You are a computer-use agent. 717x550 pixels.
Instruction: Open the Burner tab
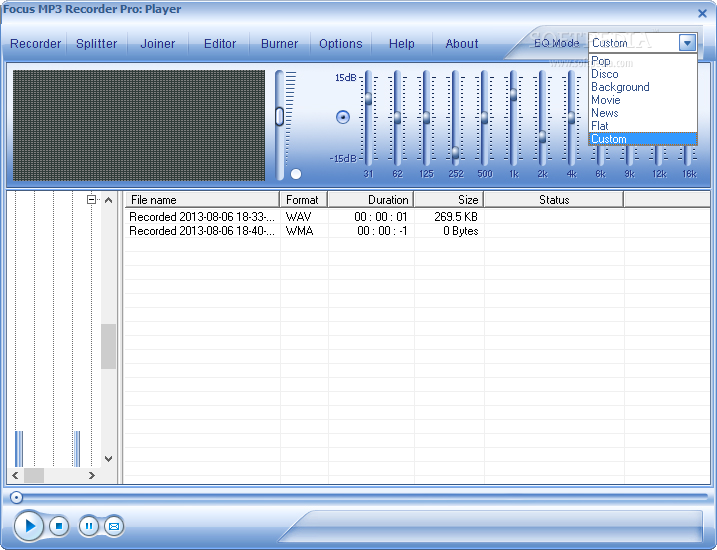point(279,44)
